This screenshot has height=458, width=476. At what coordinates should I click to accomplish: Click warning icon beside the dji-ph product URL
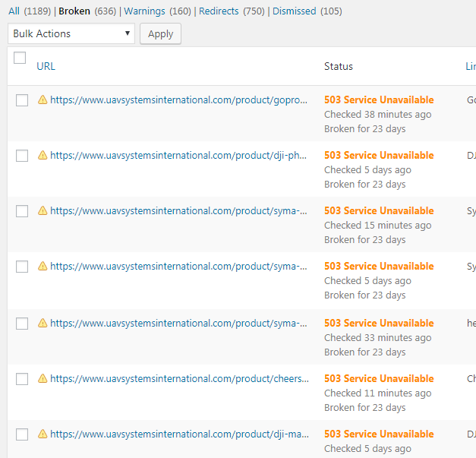coord(43,155)
